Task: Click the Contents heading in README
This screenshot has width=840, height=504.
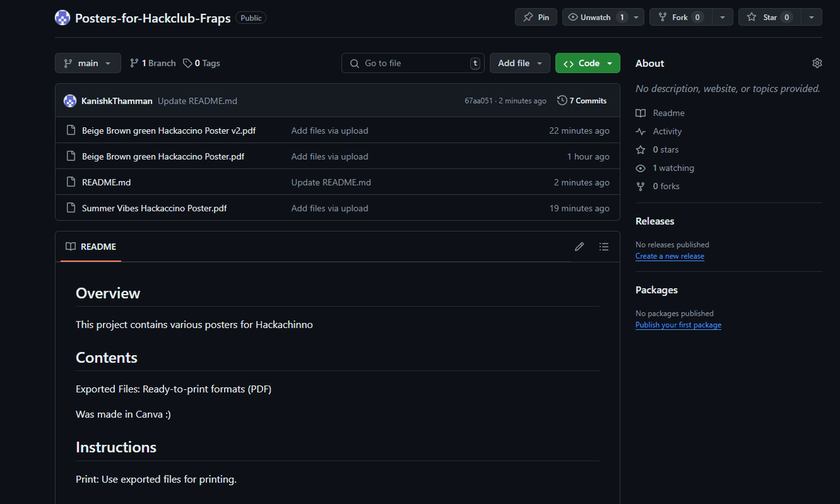Action: [106, 358]
